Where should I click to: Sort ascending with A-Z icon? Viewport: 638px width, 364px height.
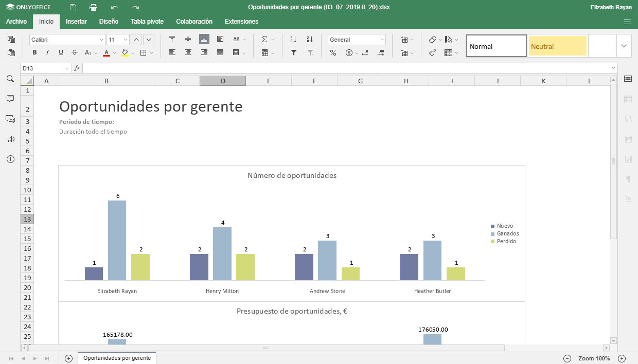tap(293, 40)
